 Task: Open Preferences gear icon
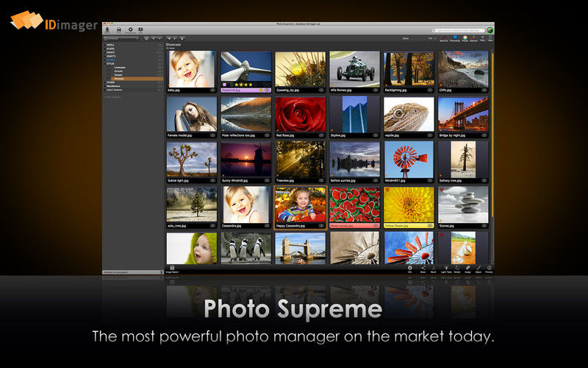(x=131, y=29)
